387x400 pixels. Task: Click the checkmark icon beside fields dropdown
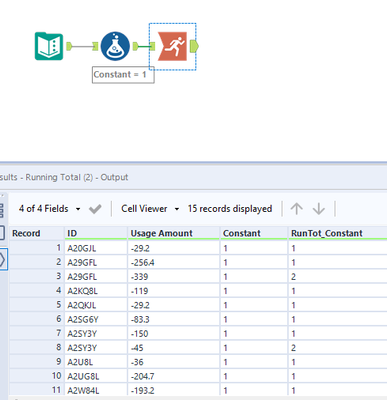(x=95, y=209)
